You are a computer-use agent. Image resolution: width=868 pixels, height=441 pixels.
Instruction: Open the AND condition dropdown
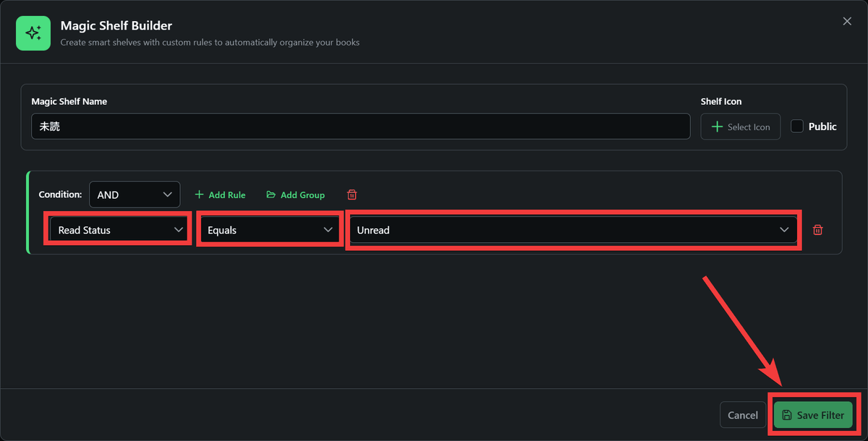pos(135,194)
